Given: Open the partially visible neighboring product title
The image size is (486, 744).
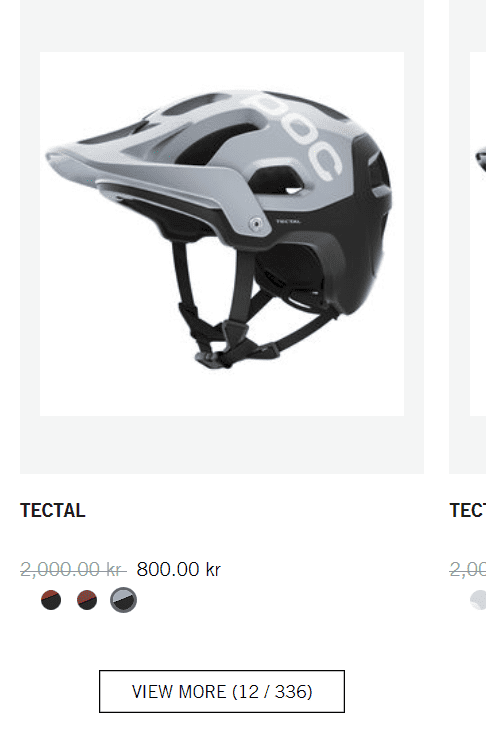Looking at the screenshot, I should pos(467,511).
